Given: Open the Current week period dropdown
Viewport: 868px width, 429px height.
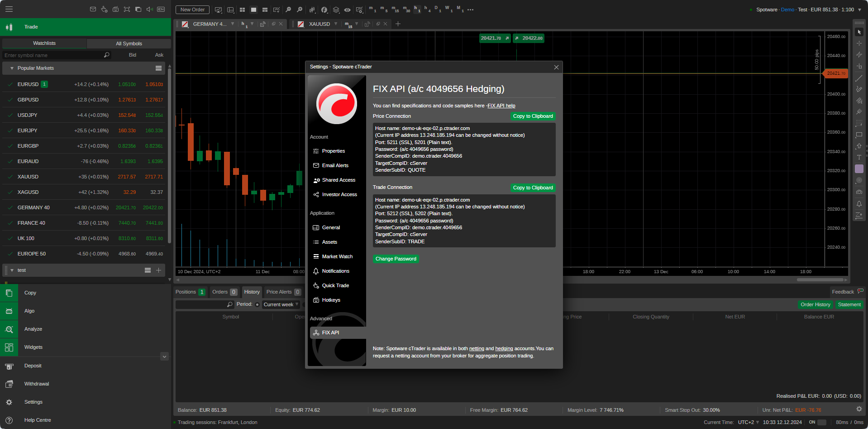Looking at the screenshot, I should (x=281, y=304).
